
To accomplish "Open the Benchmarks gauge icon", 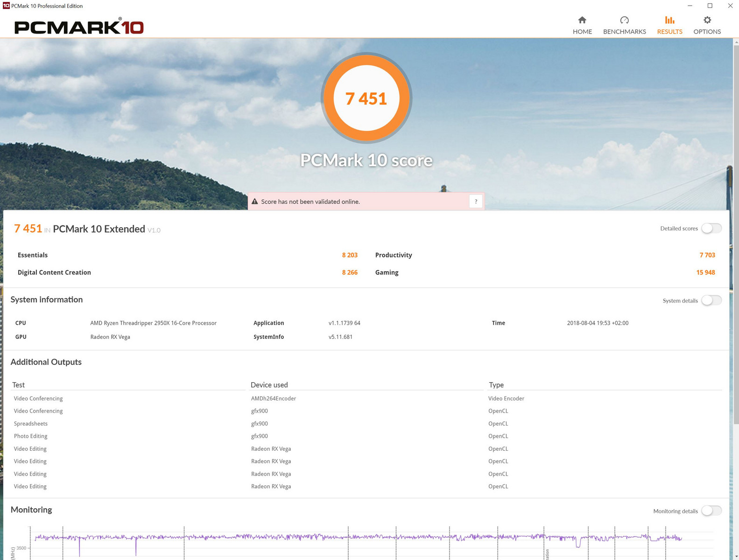I will pyautogui.click(x=624, y=20).
